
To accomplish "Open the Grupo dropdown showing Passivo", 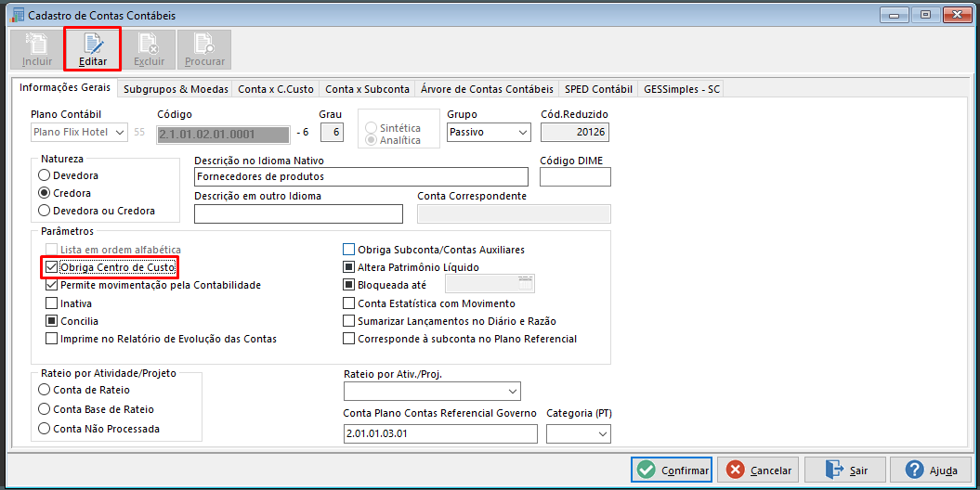I will pyautogui.click(x=489, y=133).
